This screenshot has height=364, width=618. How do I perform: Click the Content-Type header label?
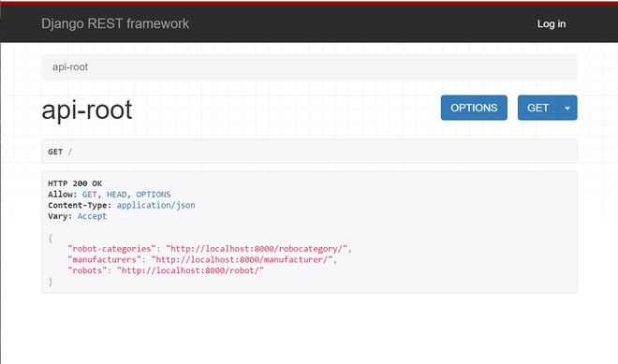tap(80, 205)
